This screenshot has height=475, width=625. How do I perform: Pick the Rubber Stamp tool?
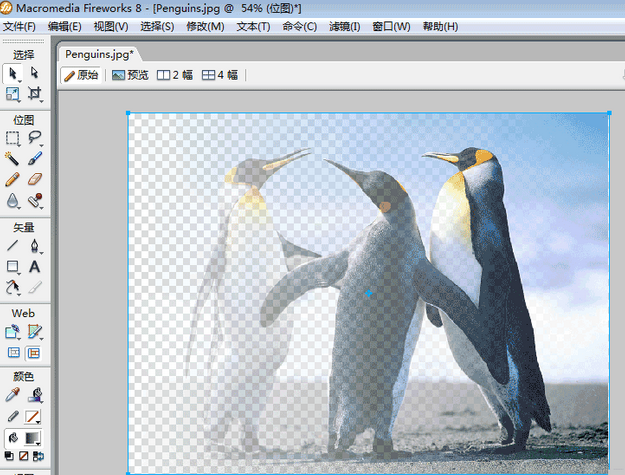pos(35,201)
